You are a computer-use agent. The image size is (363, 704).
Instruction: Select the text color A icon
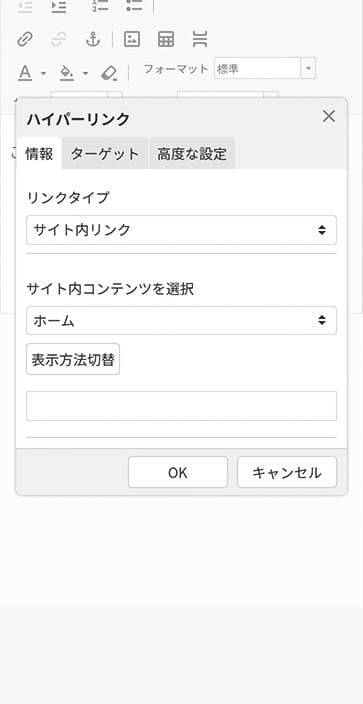tap(25, 73)
